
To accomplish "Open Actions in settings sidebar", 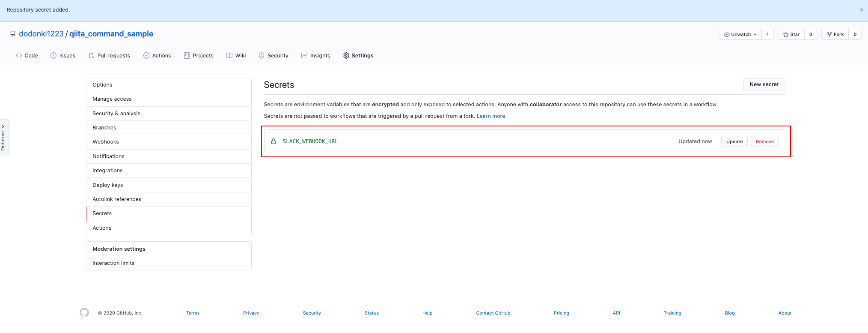I will coord(169,228).
